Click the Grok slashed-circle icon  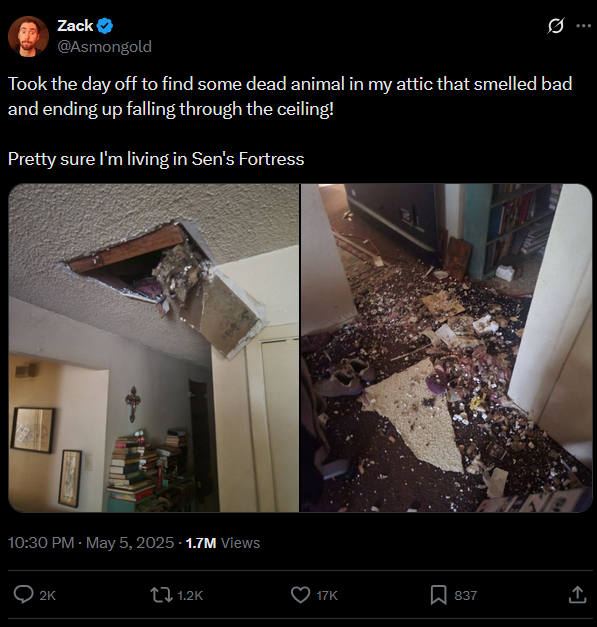pyautogui.click(x=555, y=26)
